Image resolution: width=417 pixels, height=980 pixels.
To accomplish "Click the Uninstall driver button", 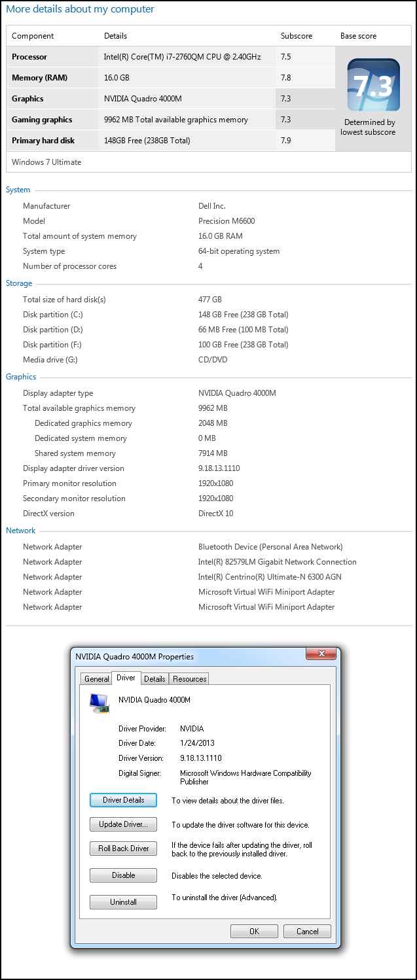I will pyautogui.click(x=123, y=902).
